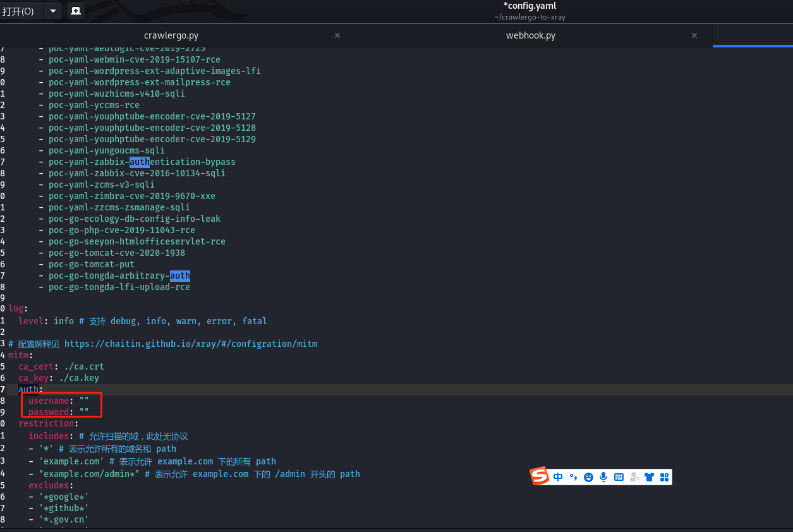
Task: Switch to the crawlergo.py tab
Action: point(171,35)
